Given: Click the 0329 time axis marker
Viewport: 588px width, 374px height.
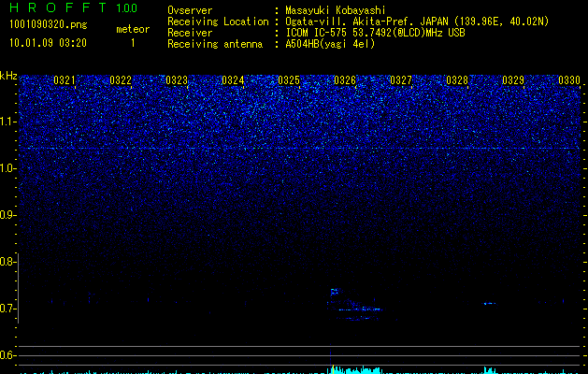Looking at the screenshot, I should pyautogui.click(x=512, y=80).
